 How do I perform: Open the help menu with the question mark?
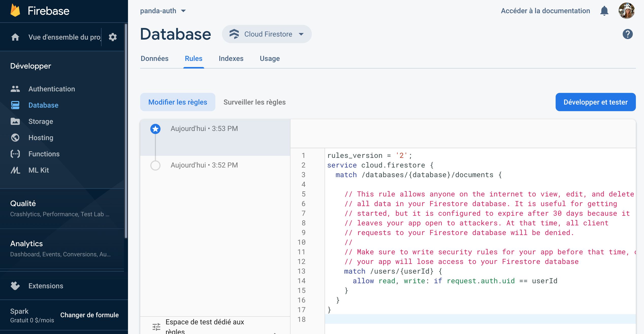click(627, 34)
